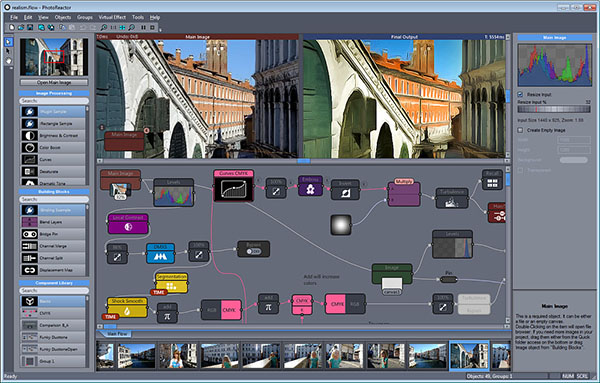Open the Background dropdown in right panel
This screenshot has height=383, width=600.
[573, 160]
